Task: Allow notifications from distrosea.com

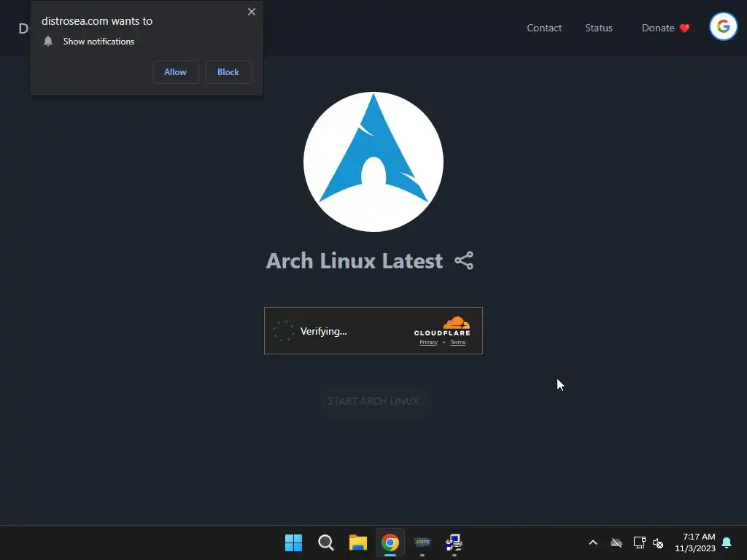Action: pos(175,72)
